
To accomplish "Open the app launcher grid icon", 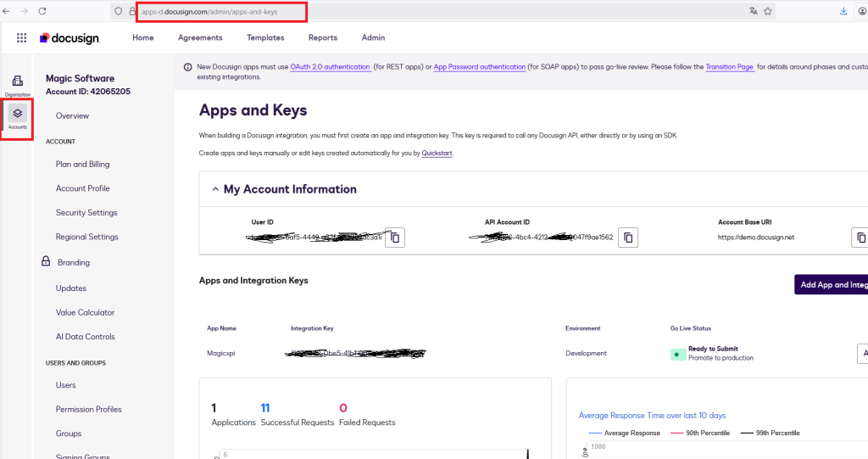I will (x=21, y=37).
